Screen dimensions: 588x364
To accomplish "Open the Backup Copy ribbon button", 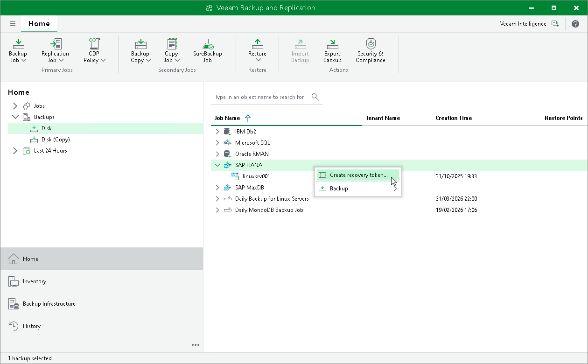I will pos(140,50).
